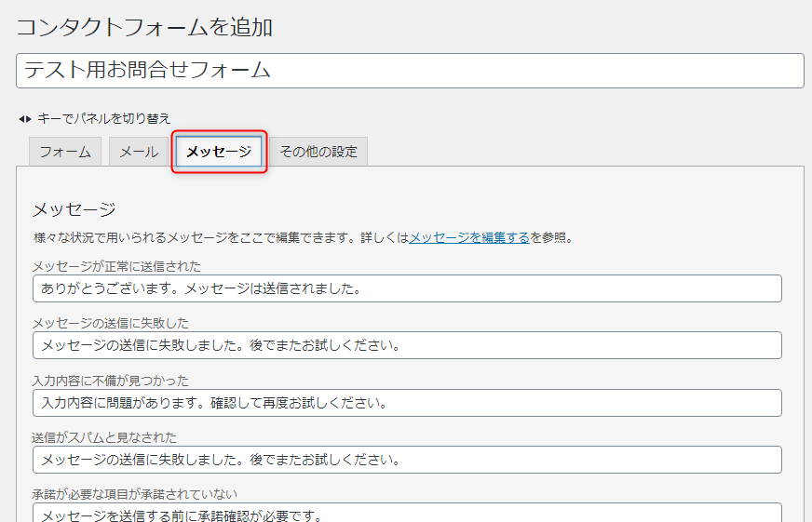The width and height of the screenshot is (812, 522).
Task: Edit the メッセージの送信に失敗した field
Action: tap(407, 345)
